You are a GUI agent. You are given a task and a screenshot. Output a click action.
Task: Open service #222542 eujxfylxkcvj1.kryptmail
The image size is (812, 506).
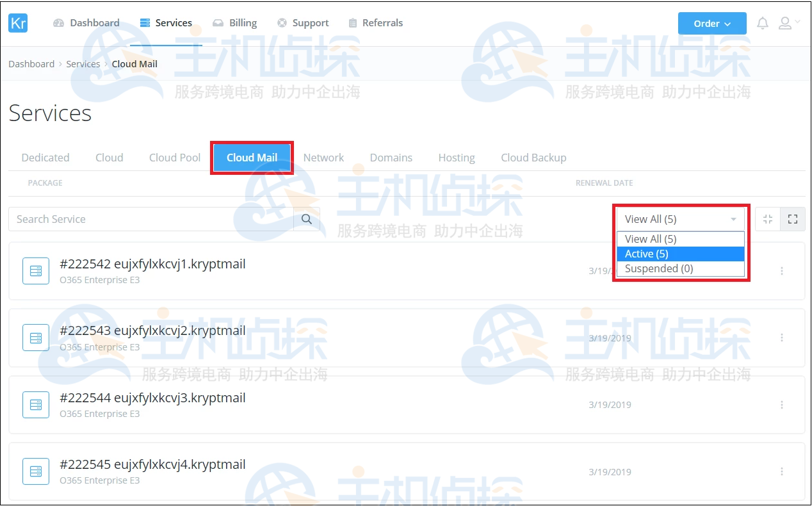click(152, 264)
